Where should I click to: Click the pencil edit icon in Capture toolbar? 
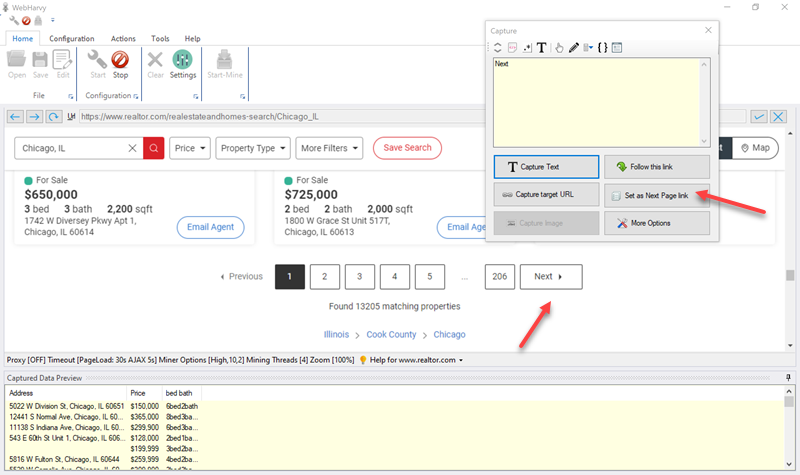(573, 47)
